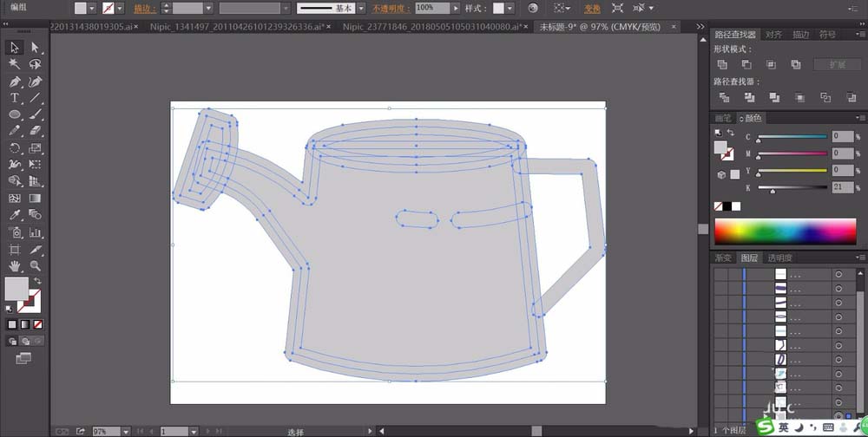Select the Paintbrush tool
The image size is (868, 437).
tap(35, 114)
